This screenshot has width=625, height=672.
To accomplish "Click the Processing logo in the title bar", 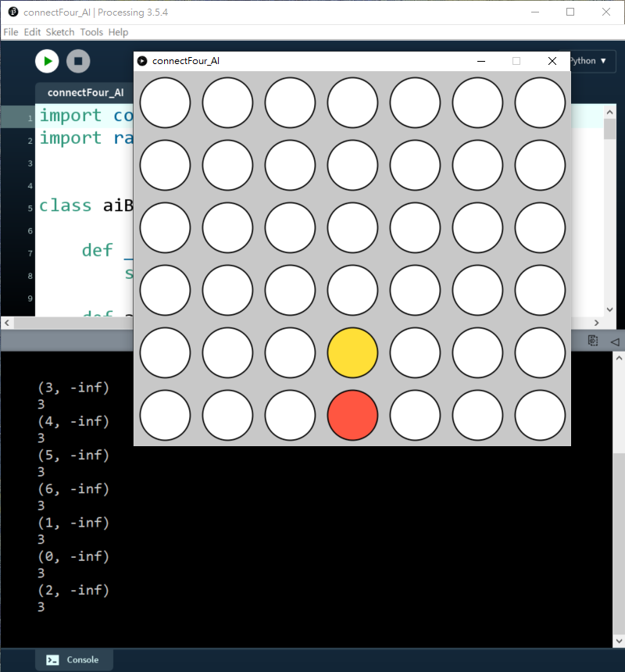I will [12, 13].
